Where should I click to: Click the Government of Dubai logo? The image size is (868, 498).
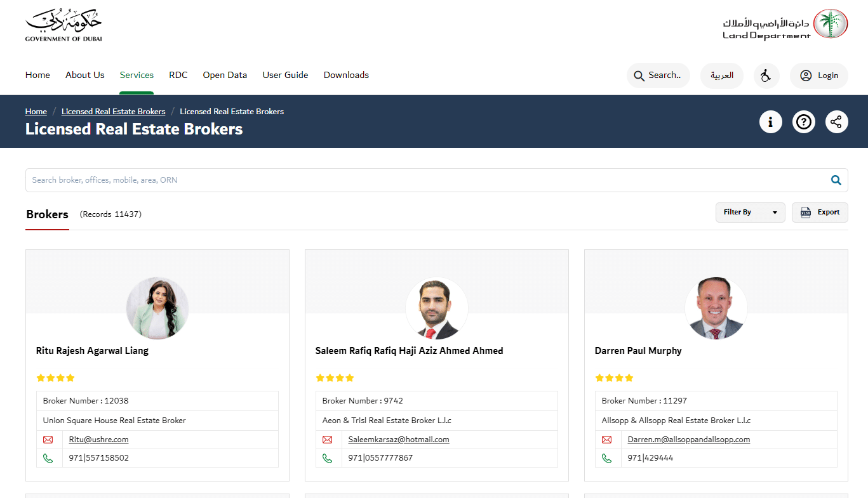point(63,24)
